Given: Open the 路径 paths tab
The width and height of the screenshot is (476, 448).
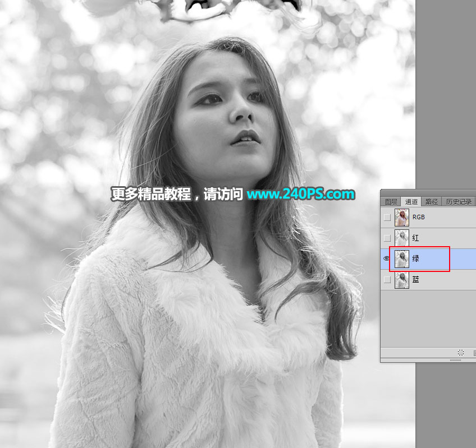Looking at the screenshot, I should (x=431, y=202).
